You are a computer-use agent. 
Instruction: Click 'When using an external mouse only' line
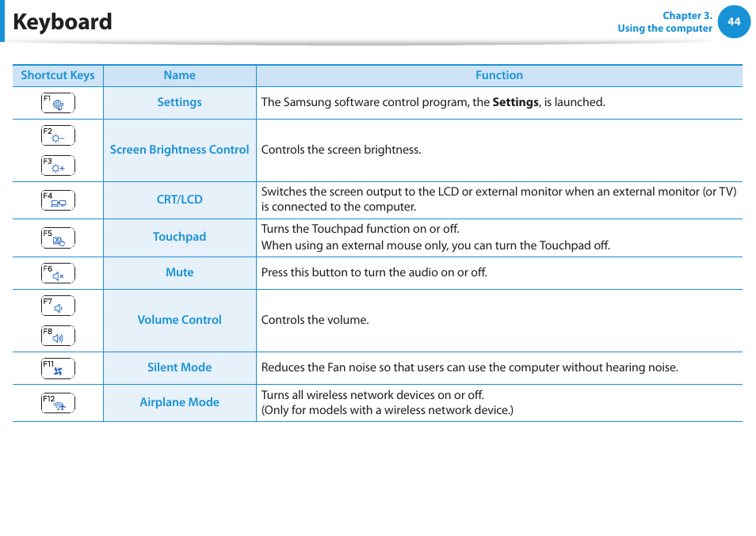436,245
